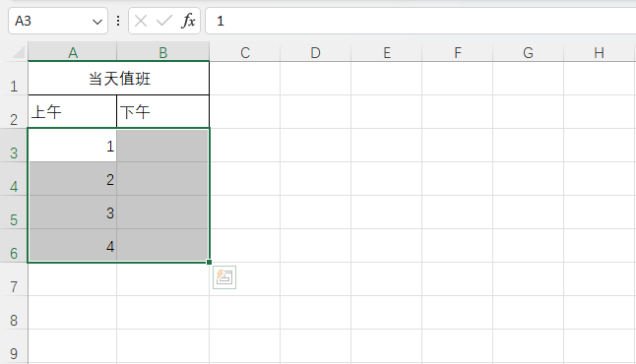Select column A header

click(73, 52)
